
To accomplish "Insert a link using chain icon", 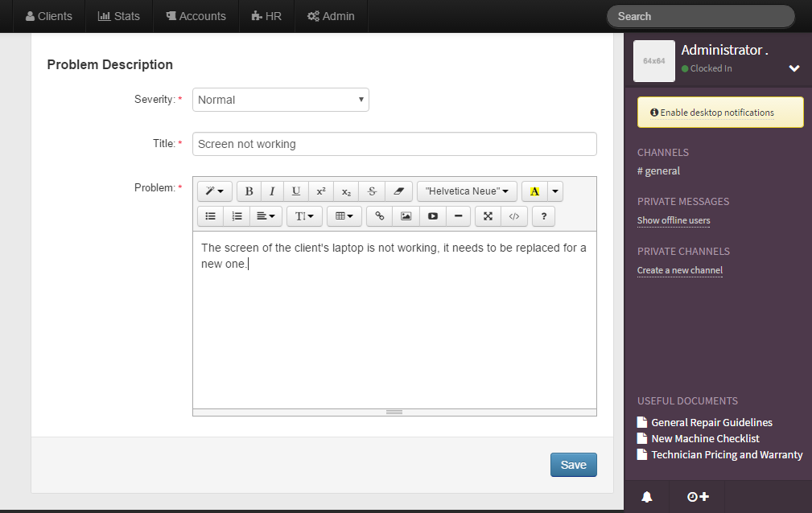I will point(380,216).
